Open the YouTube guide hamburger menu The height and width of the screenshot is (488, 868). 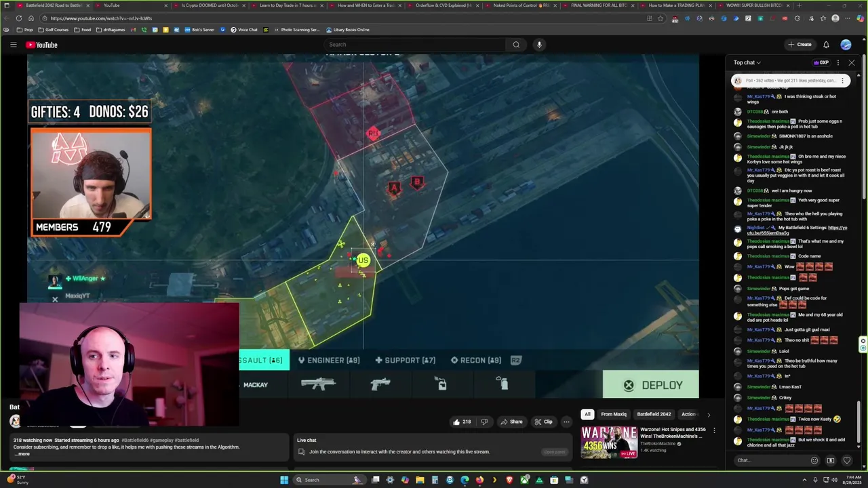pyautogui.click(x=13, y=45)
